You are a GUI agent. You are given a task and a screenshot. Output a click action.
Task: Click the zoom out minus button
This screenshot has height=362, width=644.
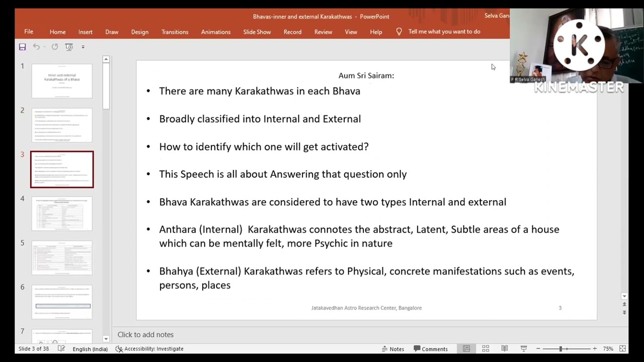[x=538, y=348]
